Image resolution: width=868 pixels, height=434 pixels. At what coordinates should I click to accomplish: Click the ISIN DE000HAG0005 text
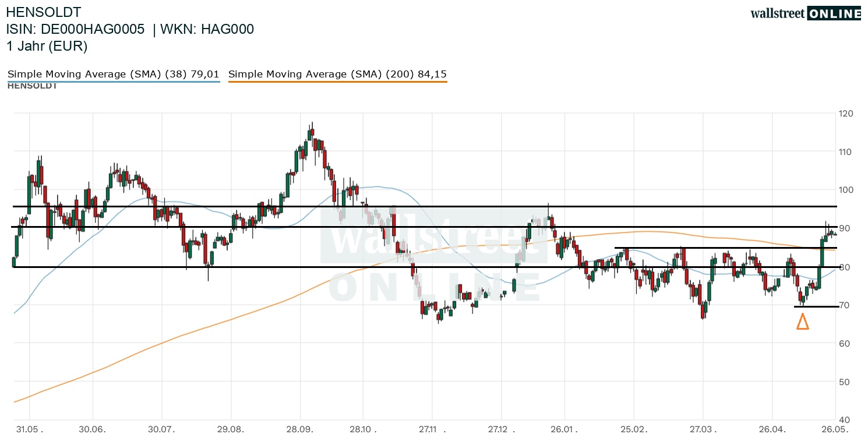[x=75, y=29]
